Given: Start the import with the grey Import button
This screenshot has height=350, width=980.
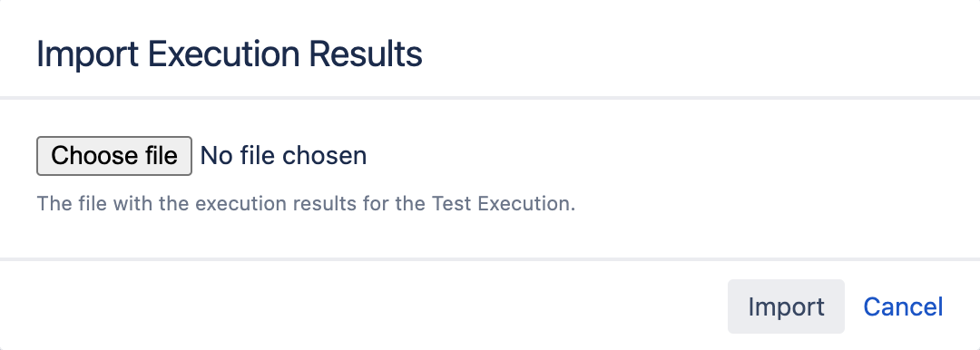Looking at the screenshot, I should point(786,306).
